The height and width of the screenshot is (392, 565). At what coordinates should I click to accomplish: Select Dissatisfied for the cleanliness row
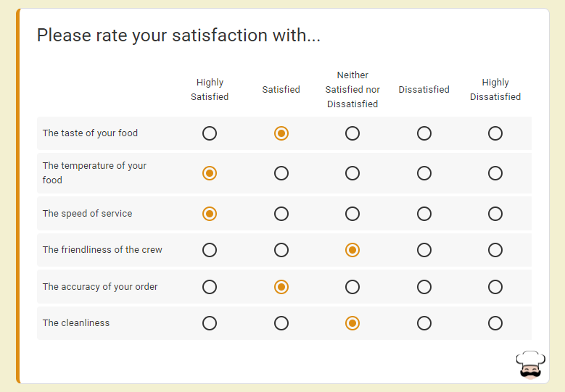[424, 323]
